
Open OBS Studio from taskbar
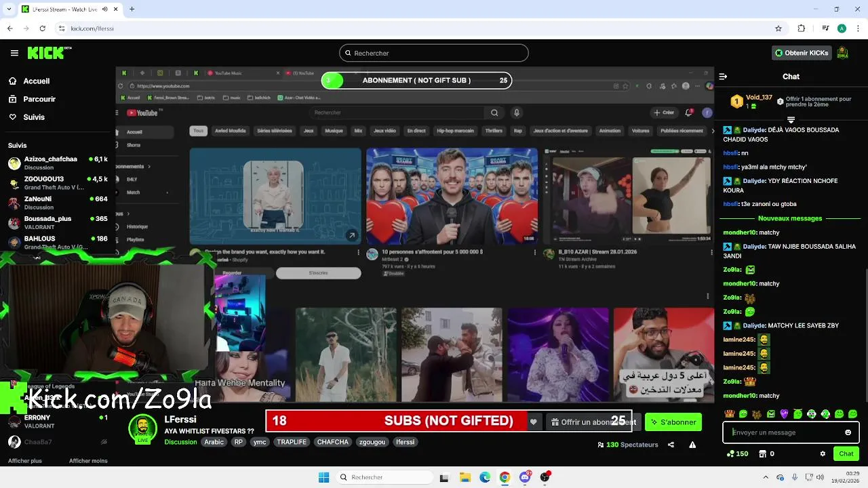click(545, 477)
